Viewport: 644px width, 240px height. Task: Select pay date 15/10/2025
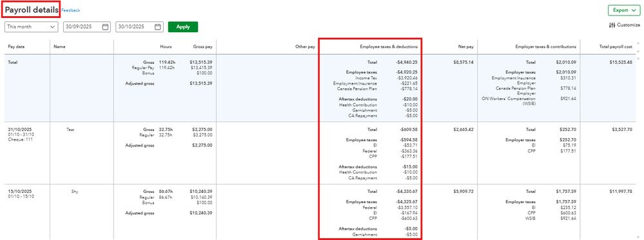(20, 191)
